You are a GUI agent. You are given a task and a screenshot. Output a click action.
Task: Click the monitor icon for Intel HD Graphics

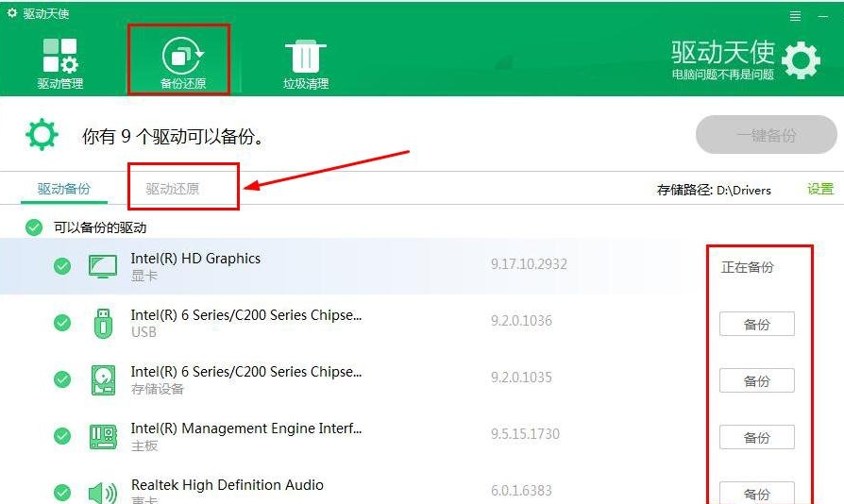tap(102, 266)
